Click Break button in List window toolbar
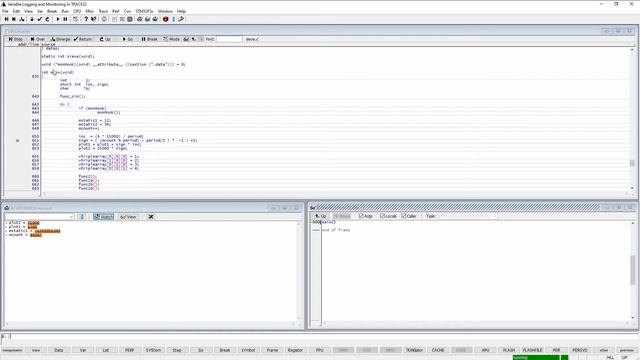Image resolution: width=640 pixels, height=360 pixels. tap(149, 39)
